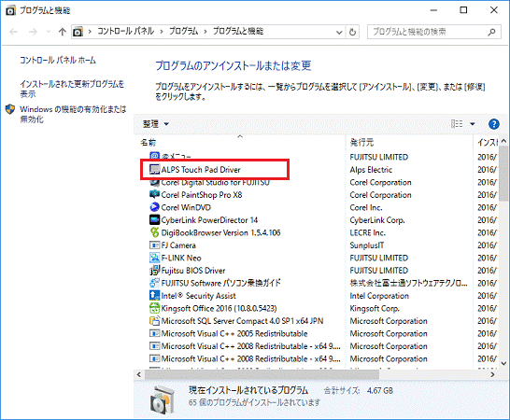Select the Corel PaintShop Pro X8 entry
Image resolution: width=510 pixels, height=420 pixels.
(202, 195)
